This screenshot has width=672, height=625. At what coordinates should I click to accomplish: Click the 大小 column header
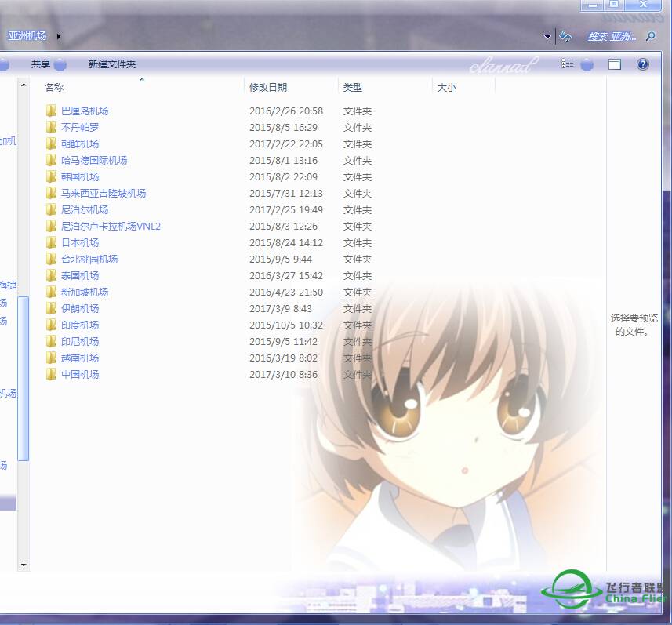click(x=446, y=88)
